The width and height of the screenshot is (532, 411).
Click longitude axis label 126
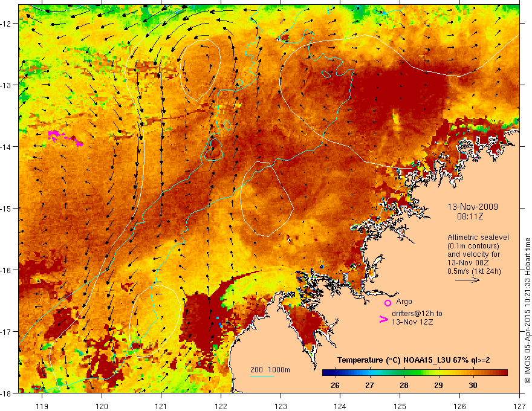tap(459, 406)
